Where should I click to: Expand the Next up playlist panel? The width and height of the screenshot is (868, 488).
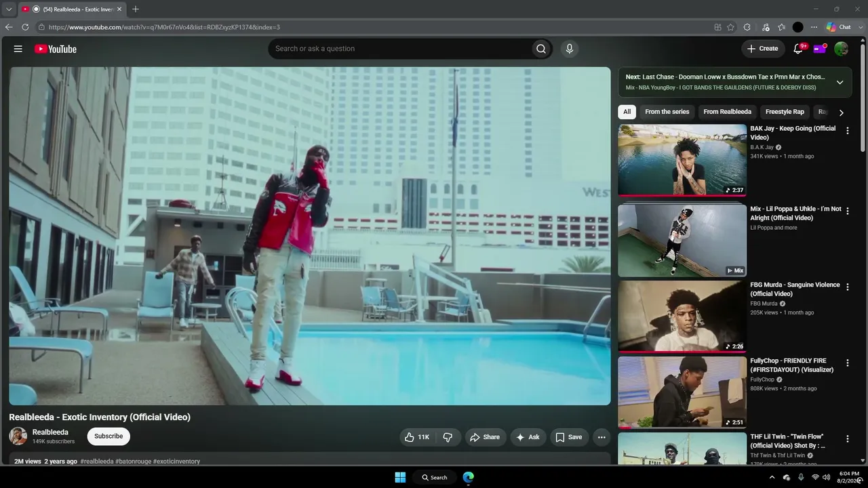click(x=840, y=82)
